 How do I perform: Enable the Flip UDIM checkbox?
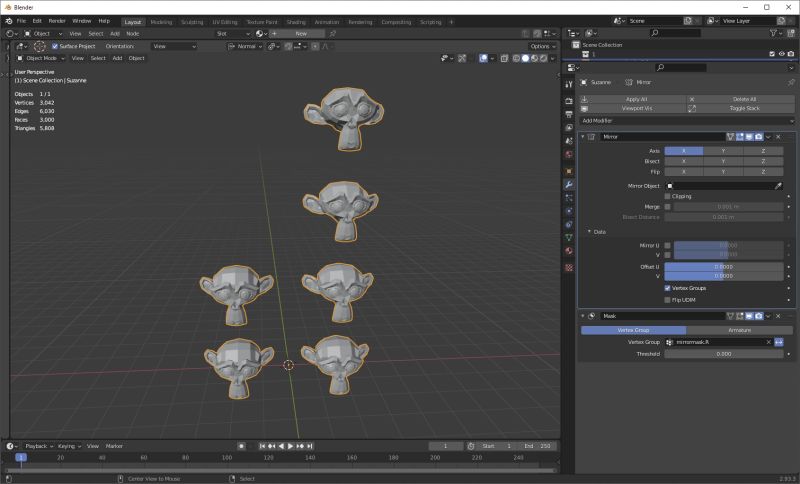point(667,300)
